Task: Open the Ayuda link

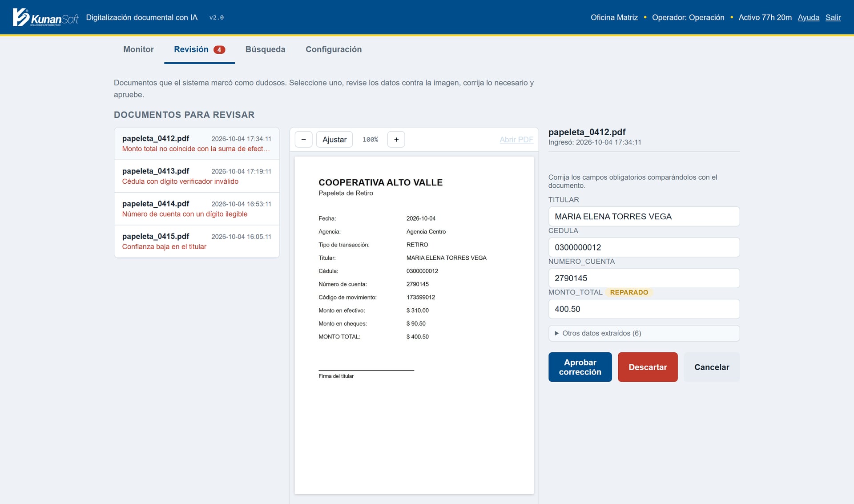Action: [808, 17]
